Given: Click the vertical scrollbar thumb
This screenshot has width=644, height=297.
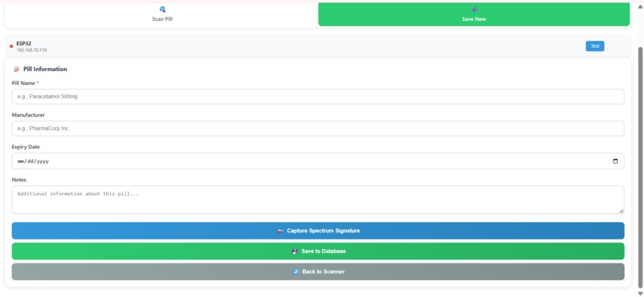Looking at the screenshot, I should pyautogui.click(x=640, y=168).
